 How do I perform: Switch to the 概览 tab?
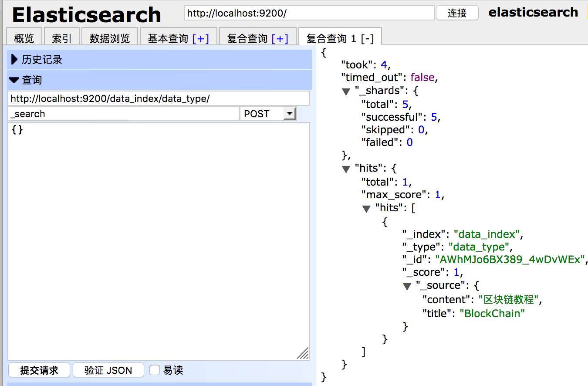click(24, 38)
